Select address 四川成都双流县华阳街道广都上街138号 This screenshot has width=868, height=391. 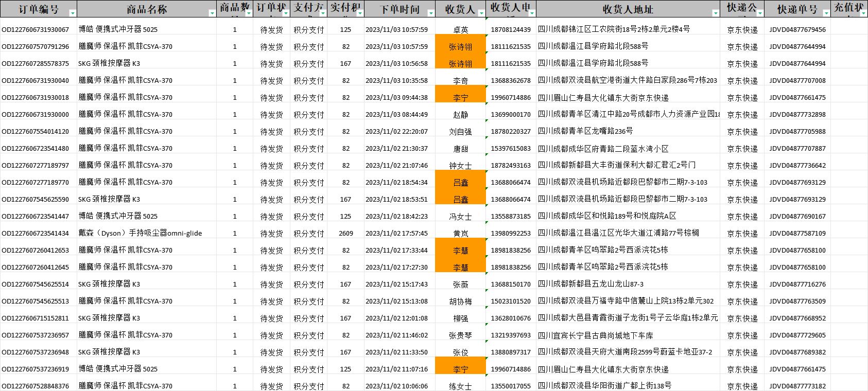[x=605, y=386]
